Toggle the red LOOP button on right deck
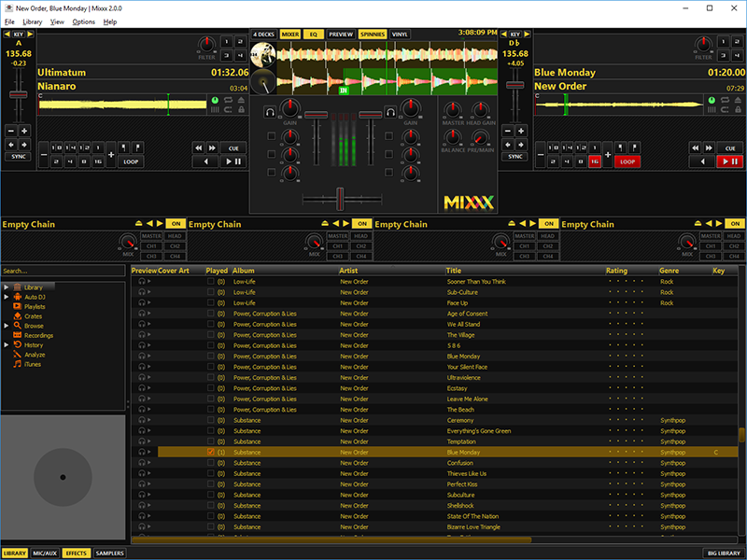 (x=627, y=161)
